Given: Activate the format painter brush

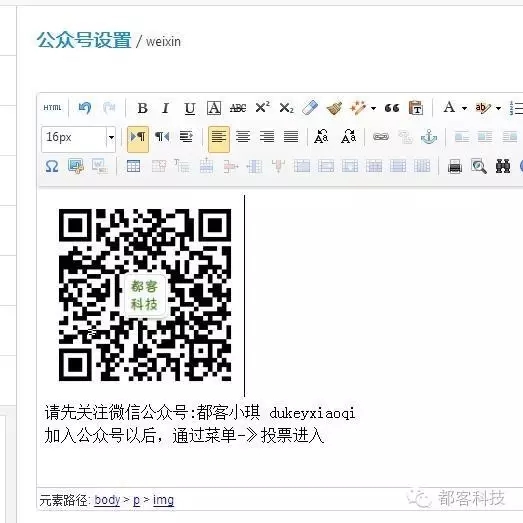Looking at the screenshot, I should click(x=334, y=108).
